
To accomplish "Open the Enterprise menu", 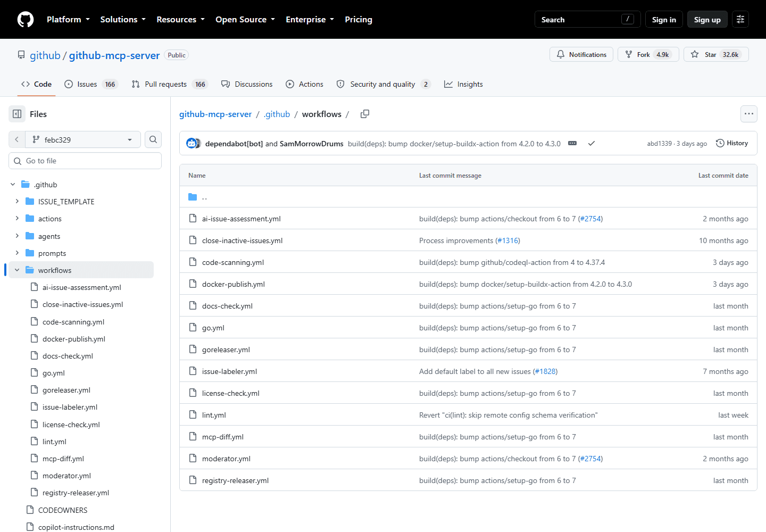I will click(x=310, y=20).
